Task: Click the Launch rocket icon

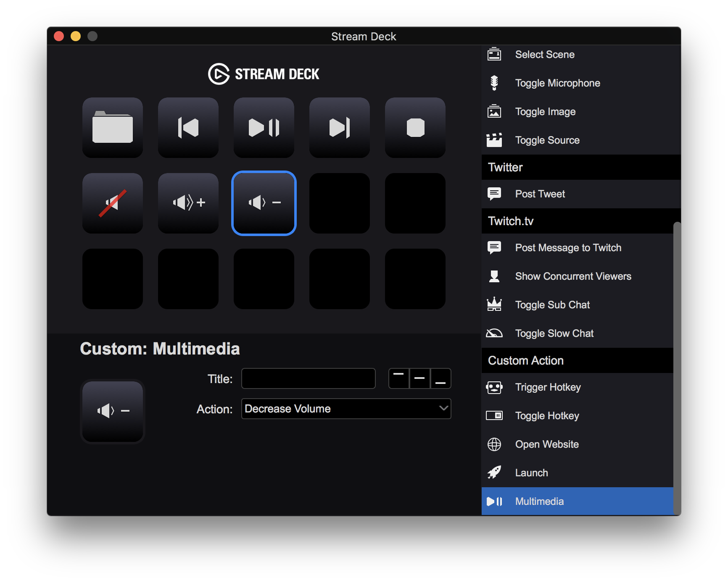Action: [x=494, y=473]
